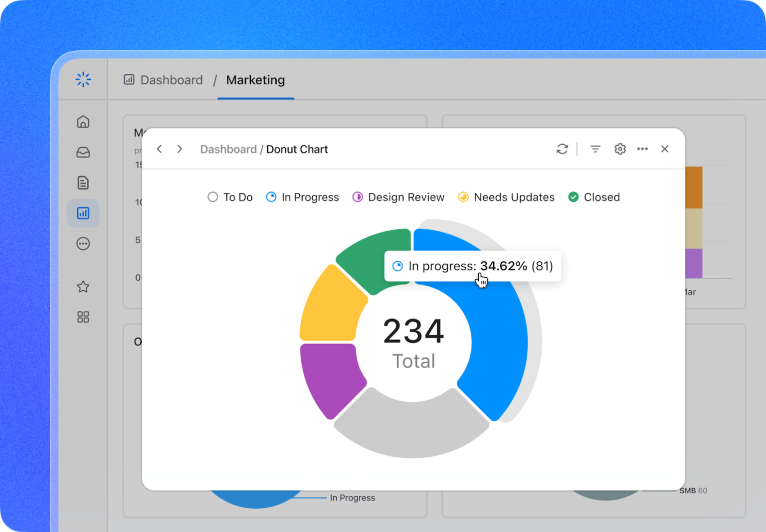Open the more options ellipsis menu
Screen dimensions: 766x532
pos(642,149)
